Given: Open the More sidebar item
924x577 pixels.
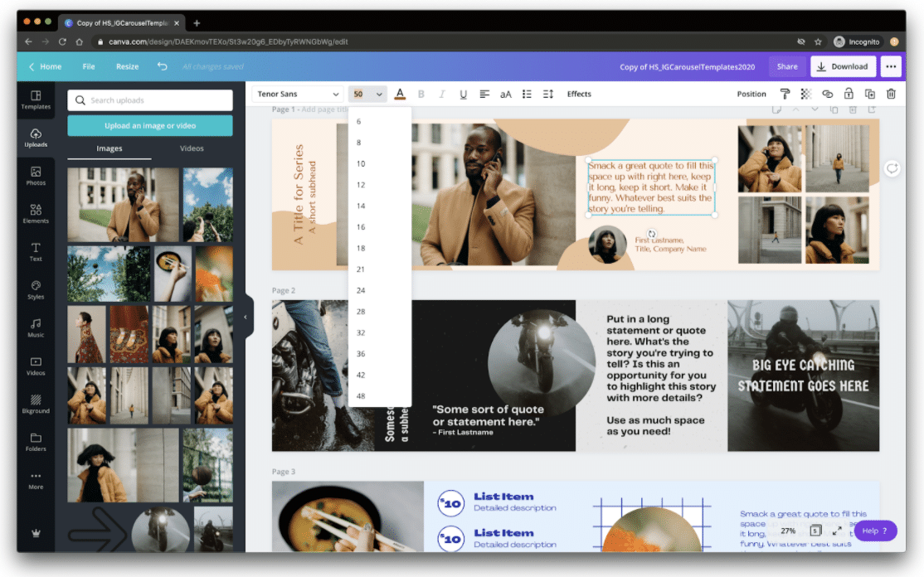Looking at the screenshot, I should (x=36, y=481).
